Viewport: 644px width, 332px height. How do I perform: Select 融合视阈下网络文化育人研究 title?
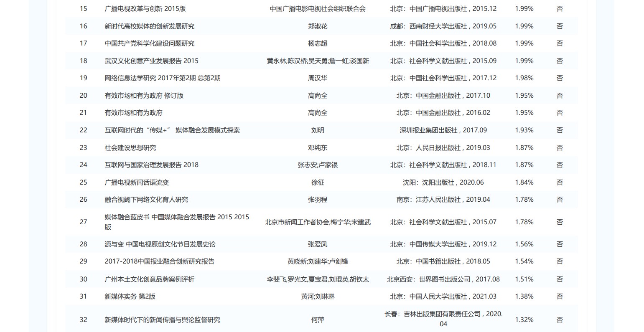(146, 200)
